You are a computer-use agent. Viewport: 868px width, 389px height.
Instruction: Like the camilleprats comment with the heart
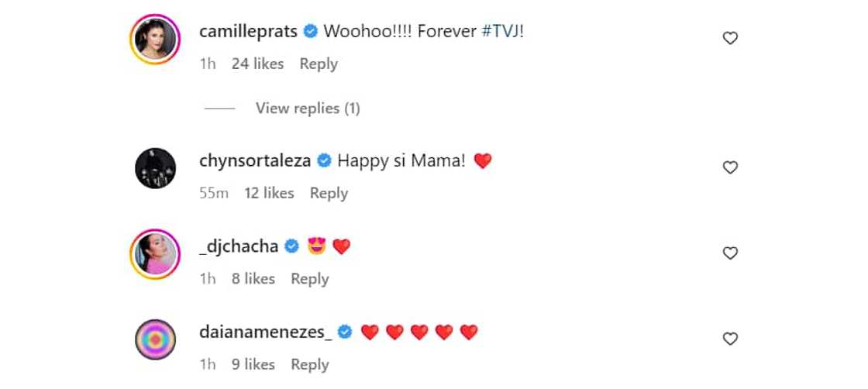click(730, 38)
